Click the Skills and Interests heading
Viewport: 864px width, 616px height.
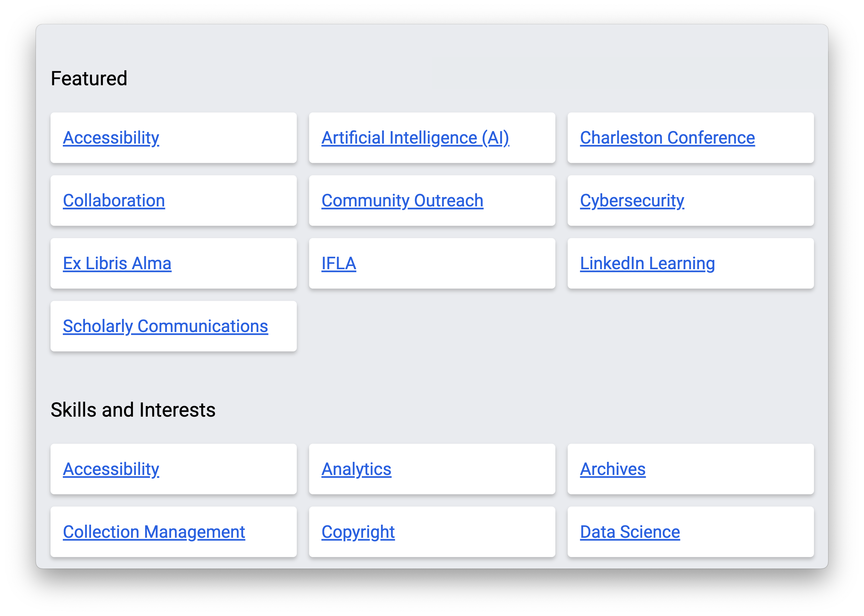(x=133, y=410)
